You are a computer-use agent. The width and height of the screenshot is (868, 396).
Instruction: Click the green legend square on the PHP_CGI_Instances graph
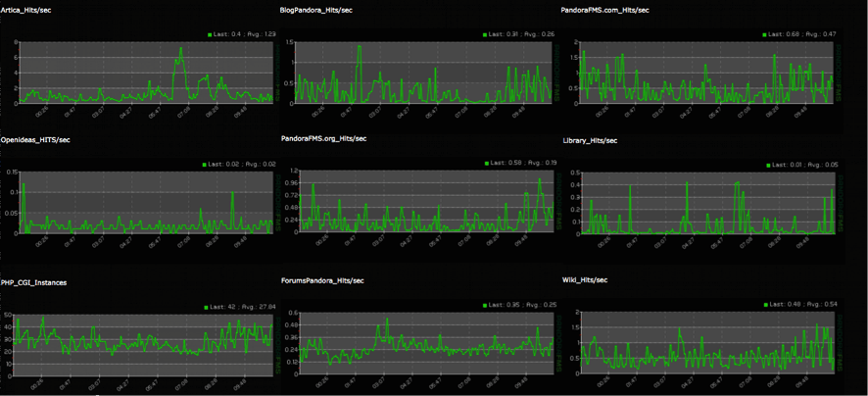(x=206, y=307)
